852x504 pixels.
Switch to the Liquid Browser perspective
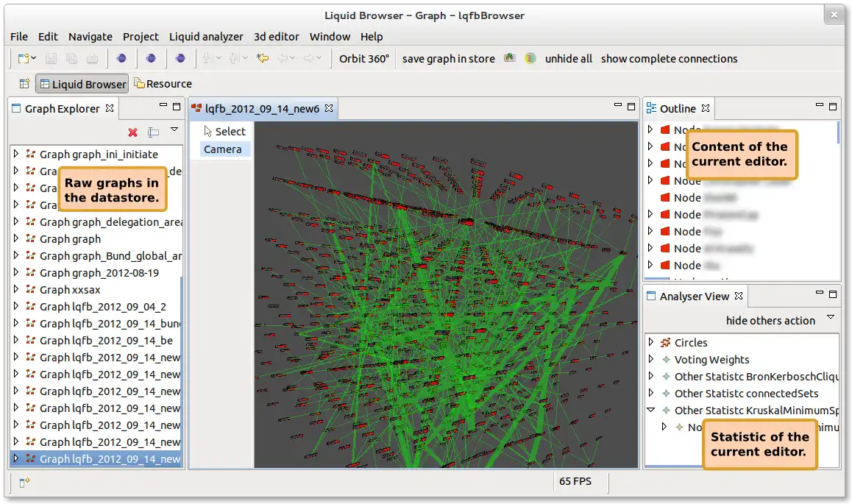pos(82,84)
